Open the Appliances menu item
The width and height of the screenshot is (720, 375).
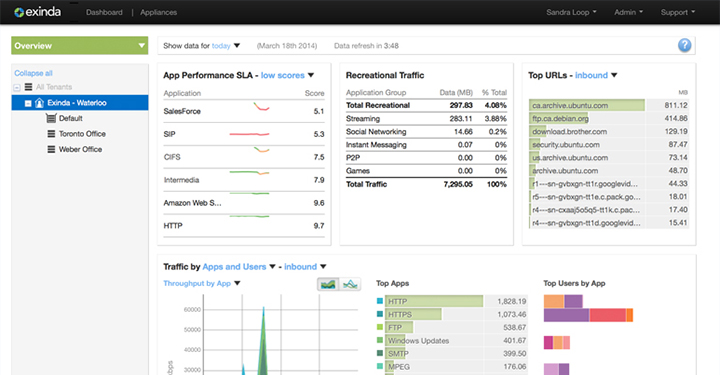(x=158, y=12)
